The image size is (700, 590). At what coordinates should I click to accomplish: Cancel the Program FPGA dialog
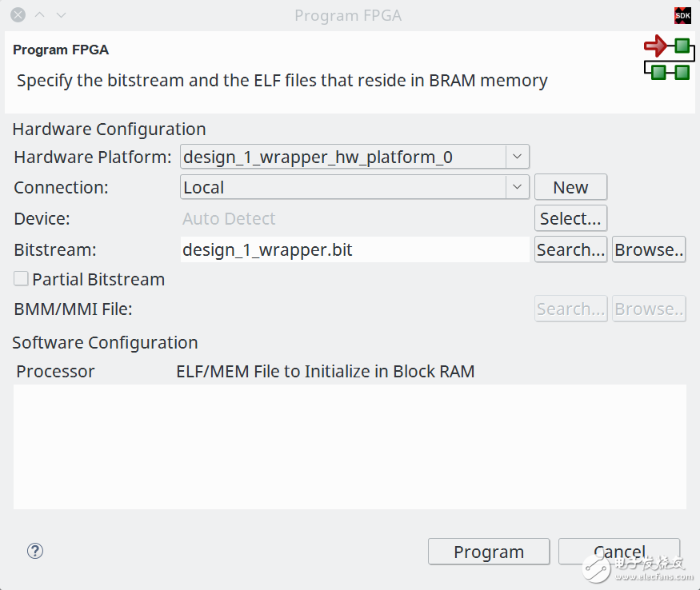pyautogui.click(x=618, y=552)
